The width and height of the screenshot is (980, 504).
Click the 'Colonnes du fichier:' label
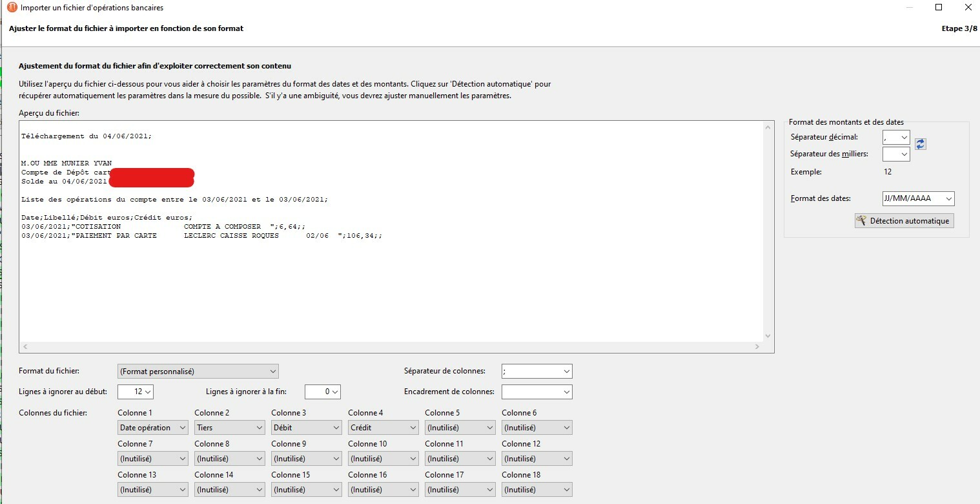click(x=53, y=412)
